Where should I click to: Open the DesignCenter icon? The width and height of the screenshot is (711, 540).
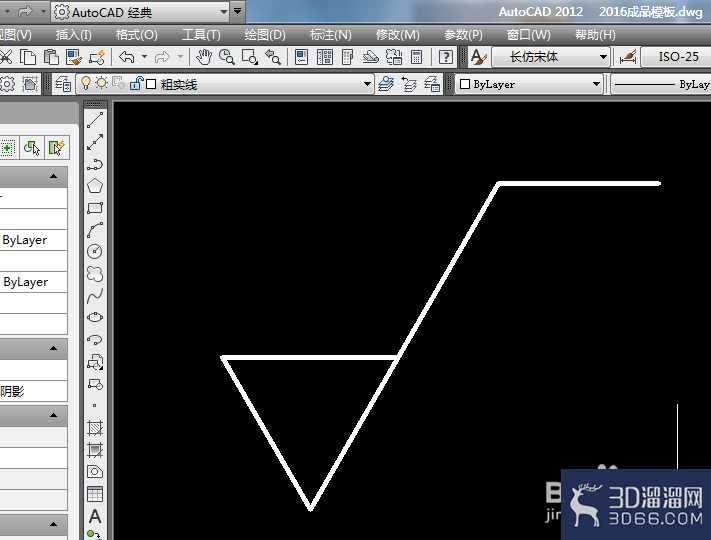[325, 57]
